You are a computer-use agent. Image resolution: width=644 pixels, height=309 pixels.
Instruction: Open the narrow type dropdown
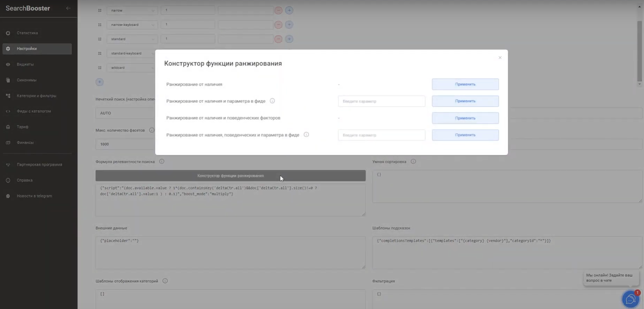coord(132,10)
